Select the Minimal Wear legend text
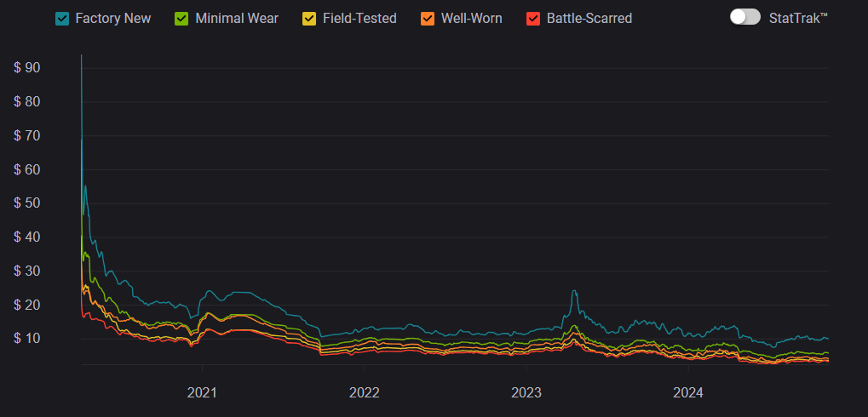 237,18
